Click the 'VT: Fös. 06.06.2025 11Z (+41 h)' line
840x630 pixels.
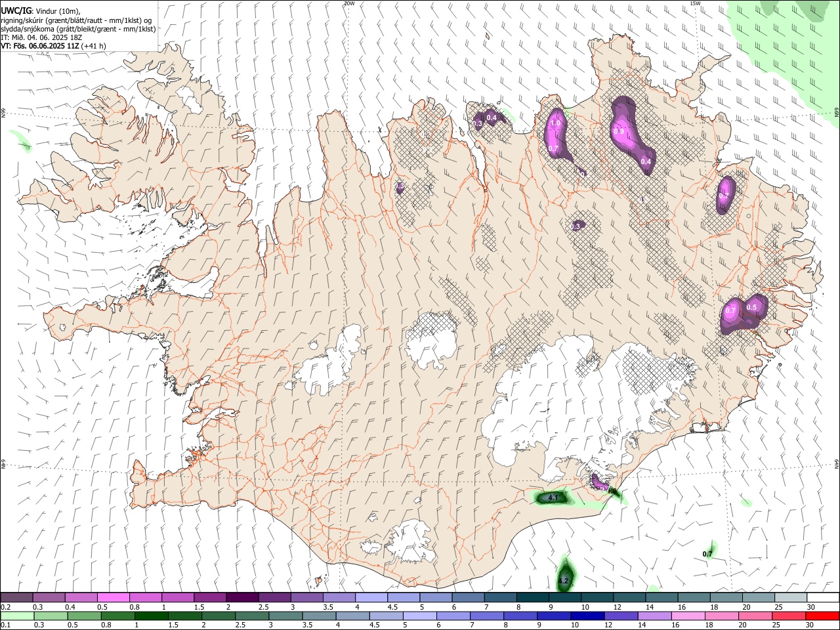(53, 46)
